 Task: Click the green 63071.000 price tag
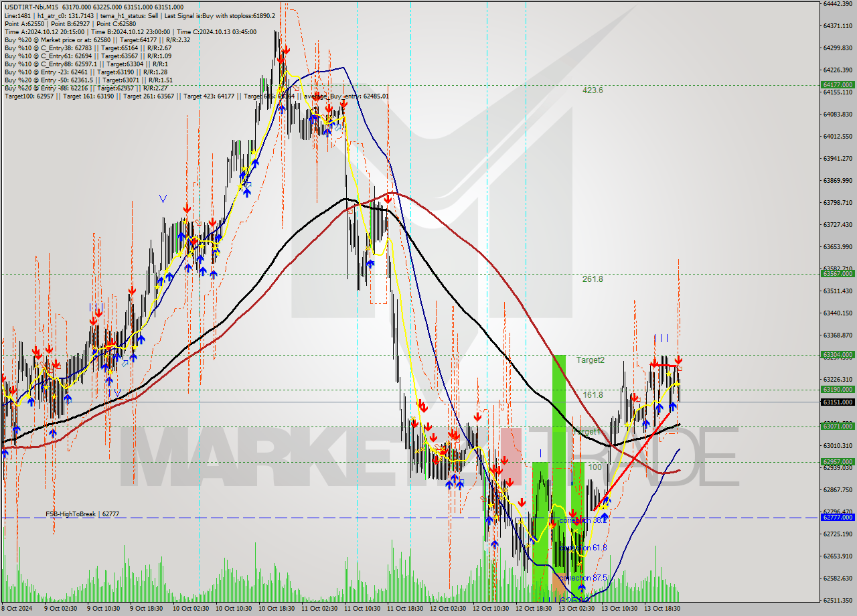[x=837, y=427]
